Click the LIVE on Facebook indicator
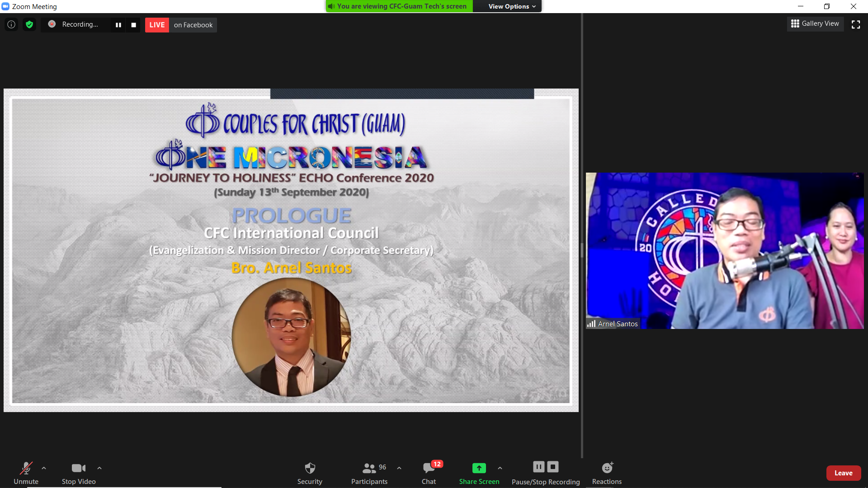 pos(181,25)
